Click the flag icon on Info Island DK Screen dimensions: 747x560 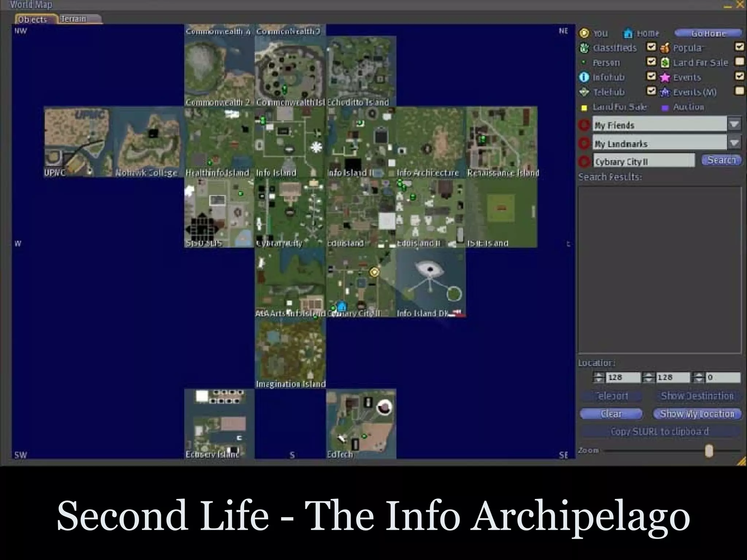[457, 313]
